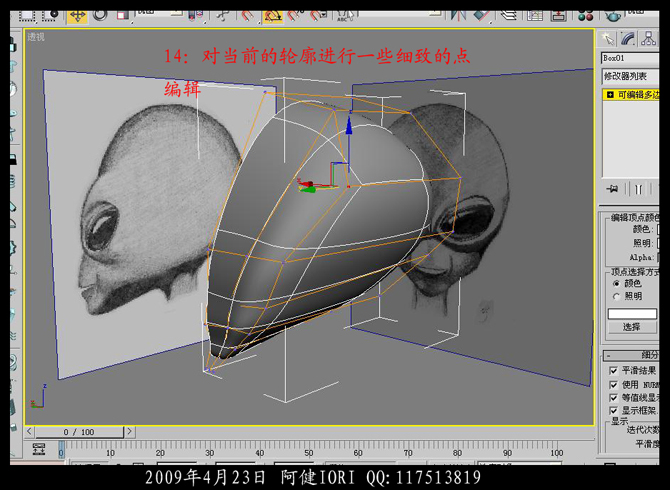Select the 颜色 radio button
This screenshot has width=670, height=490.
[x=615, y=283]
